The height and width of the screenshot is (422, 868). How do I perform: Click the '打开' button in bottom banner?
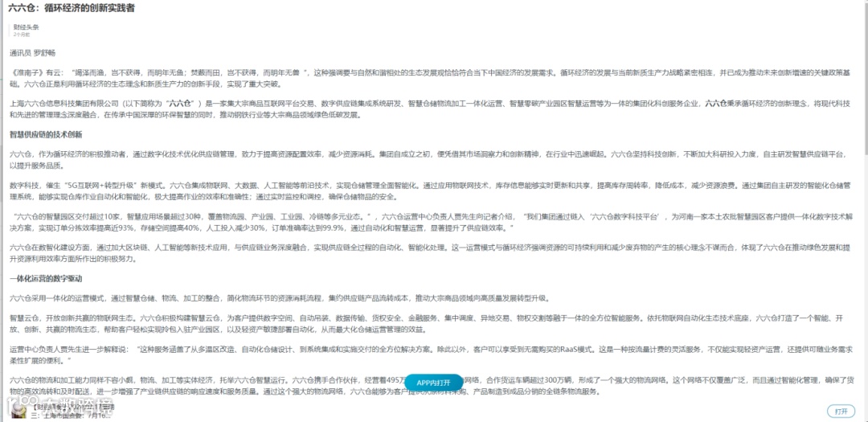tap(841, 412)
